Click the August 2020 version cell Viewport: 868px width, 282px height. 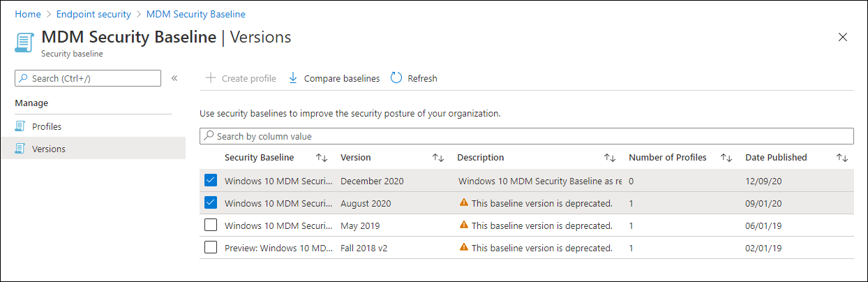point(366,203)
